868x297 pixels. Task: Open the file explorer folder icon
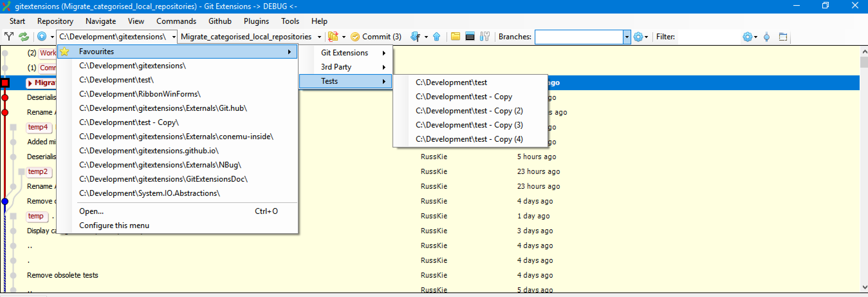tap(456, 36)
